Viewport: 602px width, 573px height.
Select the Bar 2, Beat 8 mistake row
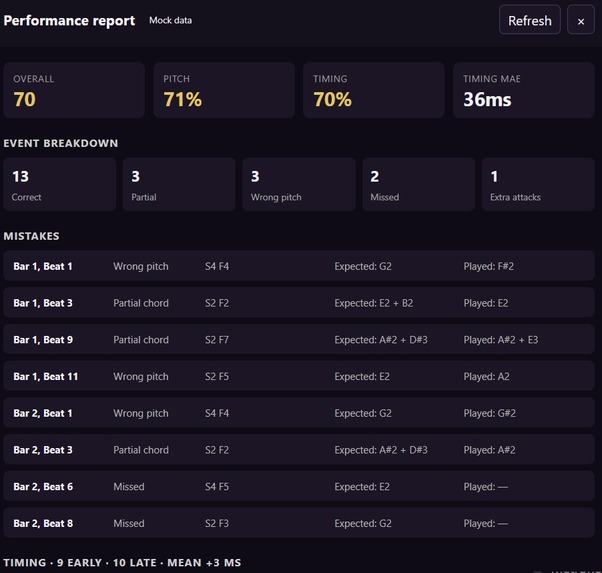299,523
